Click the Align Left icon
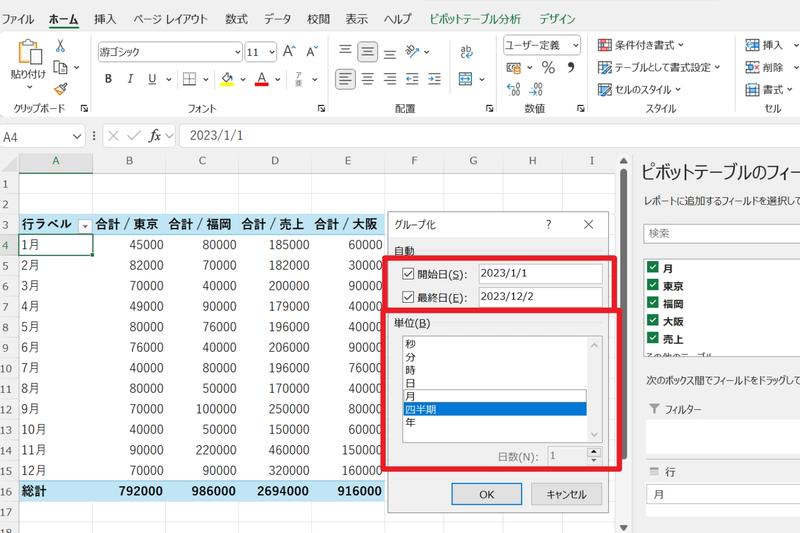 pos(345,79)
